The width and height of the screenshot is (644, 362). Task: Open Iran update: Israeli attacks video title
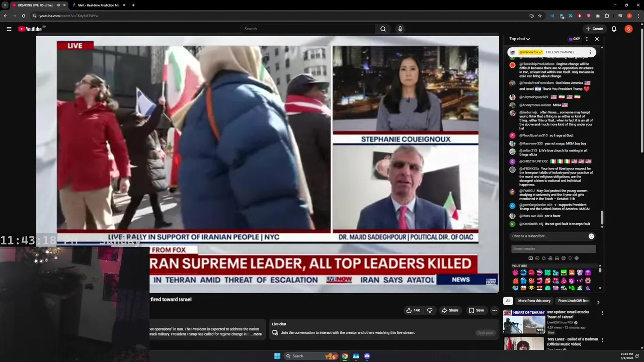point(568,314)
